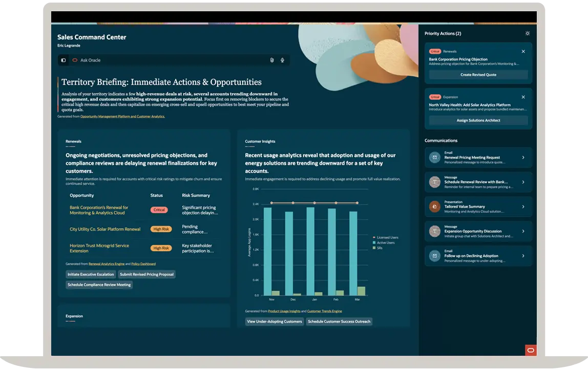
Task: Click the avatar icon for Schedule Renewal Review message
Action: [x=435, y=182]
